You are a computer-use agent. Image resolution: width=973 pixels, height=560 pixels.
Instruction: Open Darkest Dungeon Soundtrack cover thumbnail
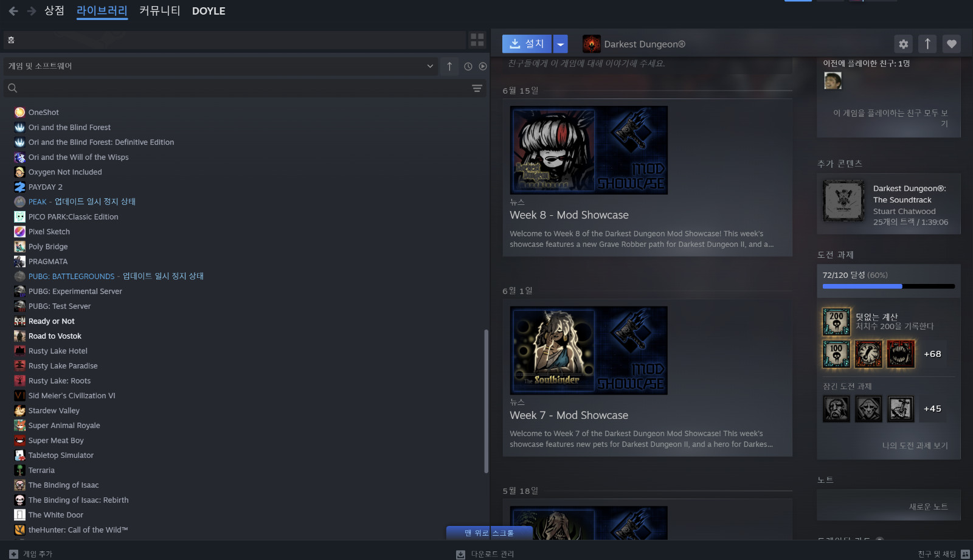click(x=843, y=201)
